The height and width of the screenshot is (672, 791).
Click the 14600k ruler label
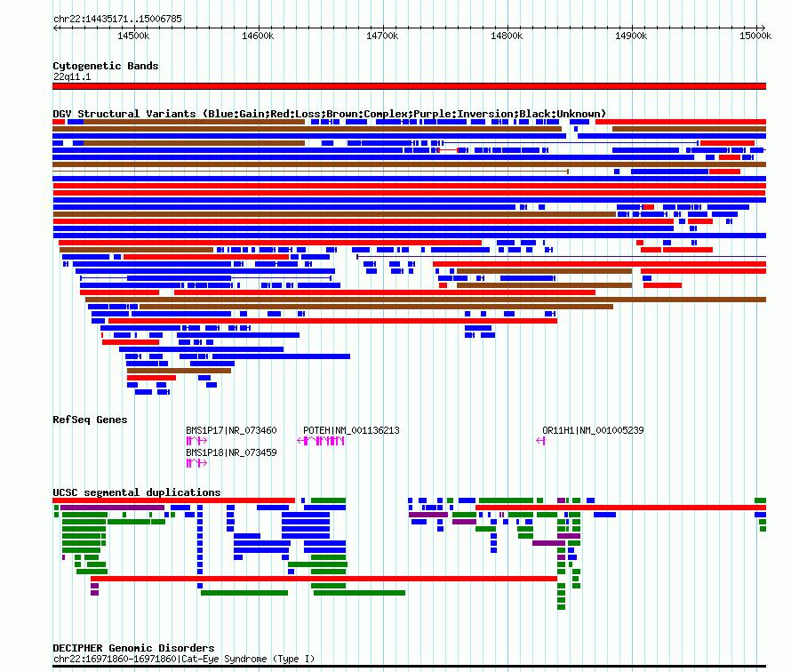(258, 36)
